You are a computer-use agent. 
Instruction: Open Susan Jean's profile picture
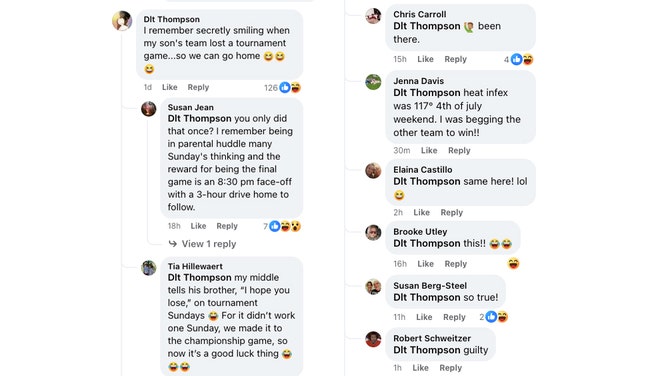(149, 109)
